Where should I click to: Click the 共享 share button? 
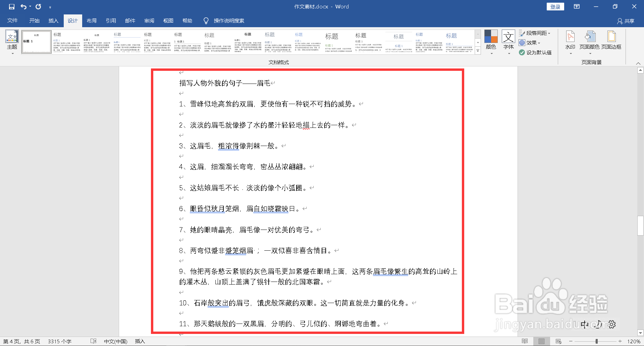point(626,21)
